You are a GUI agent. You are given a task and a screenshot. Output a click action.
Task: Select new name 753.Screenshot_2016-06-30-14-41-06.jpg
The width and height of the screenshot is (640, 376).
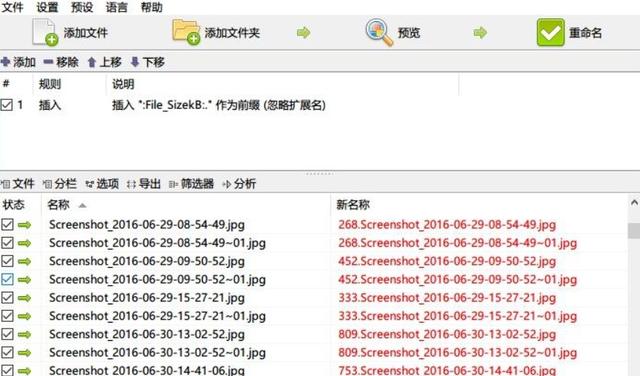click(x=447, y=370)
